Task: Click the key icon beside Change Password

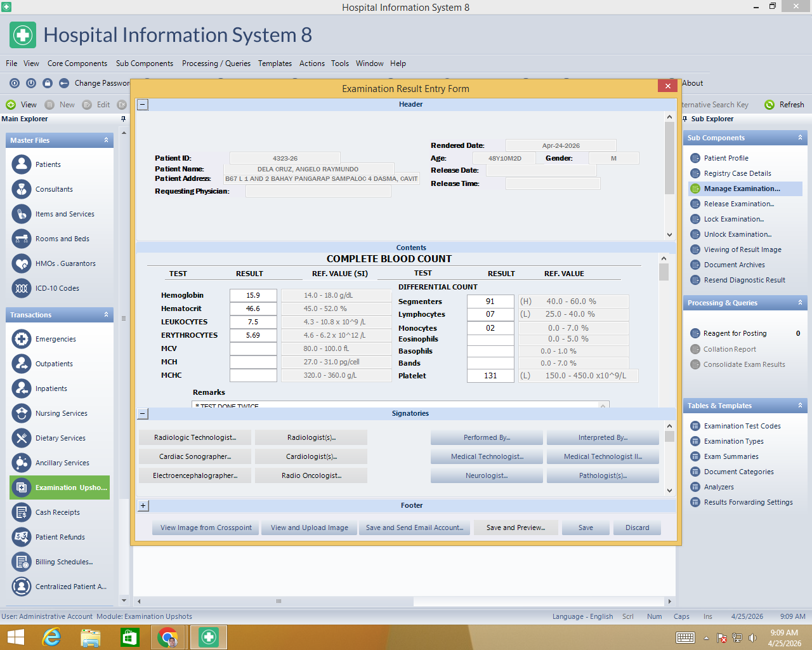Action: (x=64, y=83)
